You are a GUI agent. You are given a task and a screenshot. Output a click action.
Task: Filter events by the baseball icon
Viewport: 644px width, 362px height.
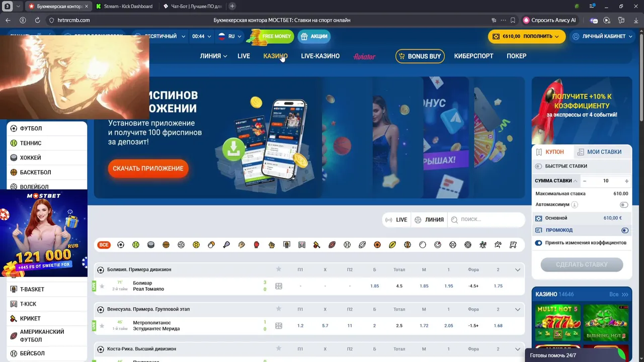[347, 245]
